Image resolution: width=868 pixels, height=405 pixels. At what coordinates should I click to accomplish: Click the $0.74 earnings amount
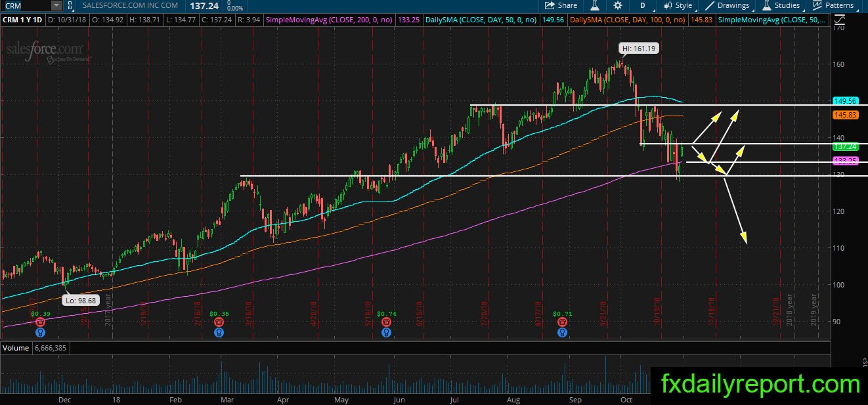coord(386,314)
